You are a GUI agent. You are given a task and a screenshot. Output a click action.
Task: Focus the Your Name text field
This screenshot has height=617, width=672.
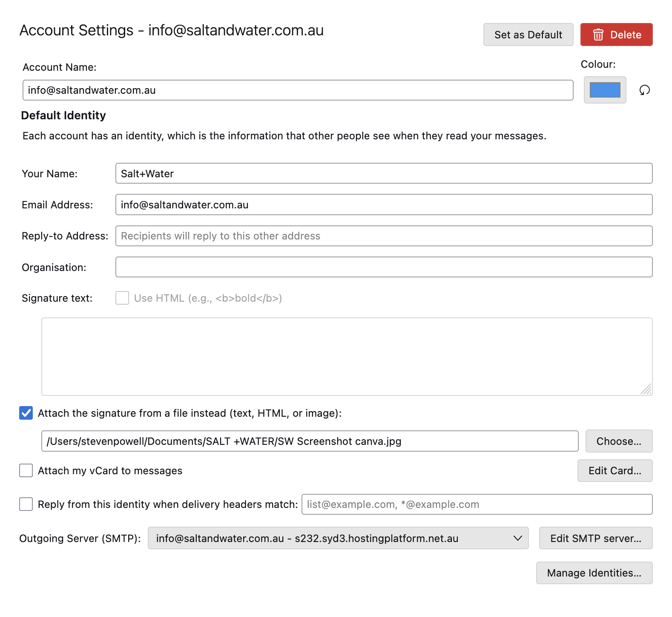pyautogui.click(x=384, y=173)
